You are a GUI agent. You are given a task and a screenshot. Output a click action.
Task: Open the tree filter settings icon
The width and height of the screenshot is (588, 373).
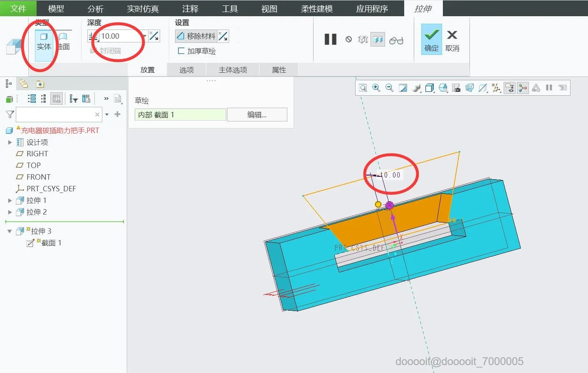pyautogui.click(x=74, y=99)
